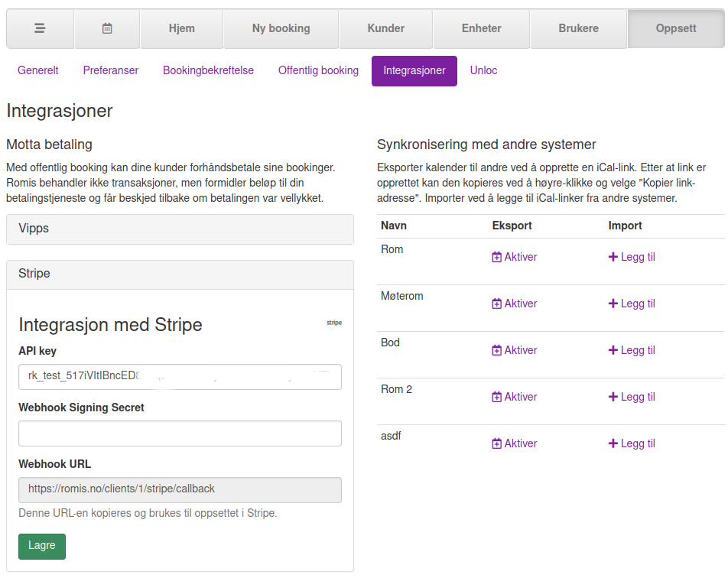Viewport: 728px width, 578px height.
Task: Open the hamburger menu icon
Action: point(40,28)
